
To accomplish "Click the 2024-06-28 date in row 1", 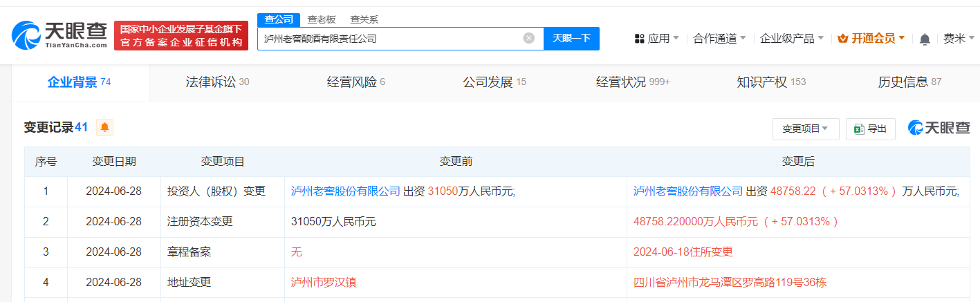I will (x=113, y=191).
